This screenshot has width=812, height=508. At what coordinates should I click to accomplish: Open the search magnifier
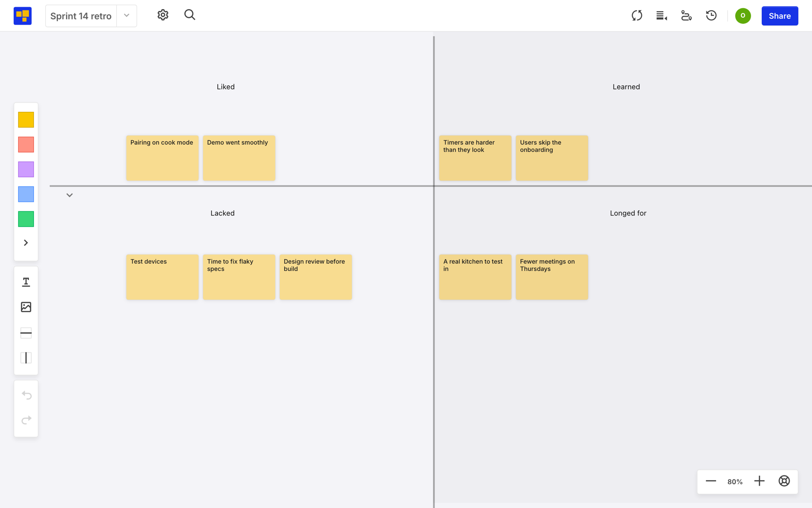(190, 15)
